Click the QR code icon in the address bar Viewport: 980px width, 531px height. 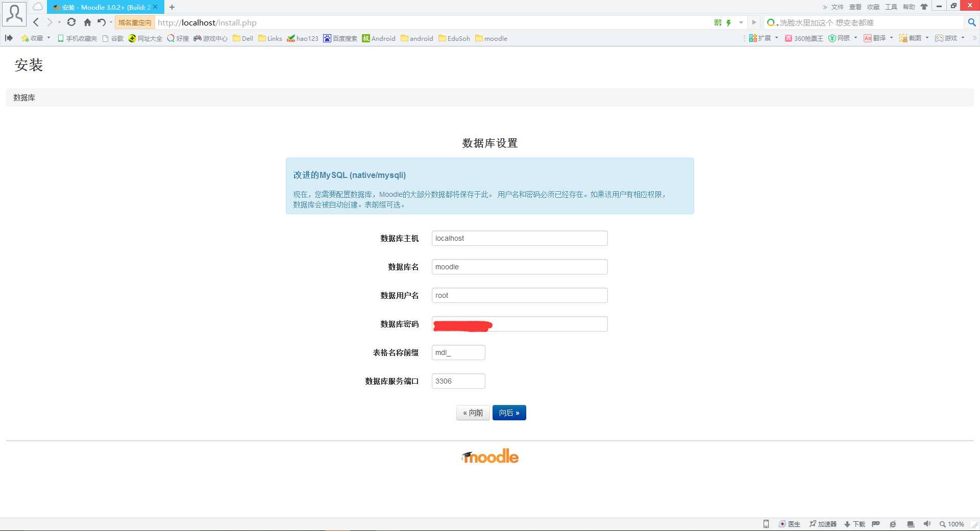point(718,22)
